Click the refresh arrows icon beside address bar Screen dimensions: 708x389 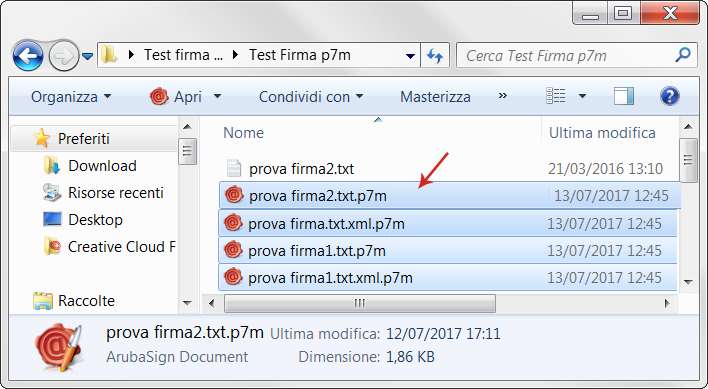[435, 56]
